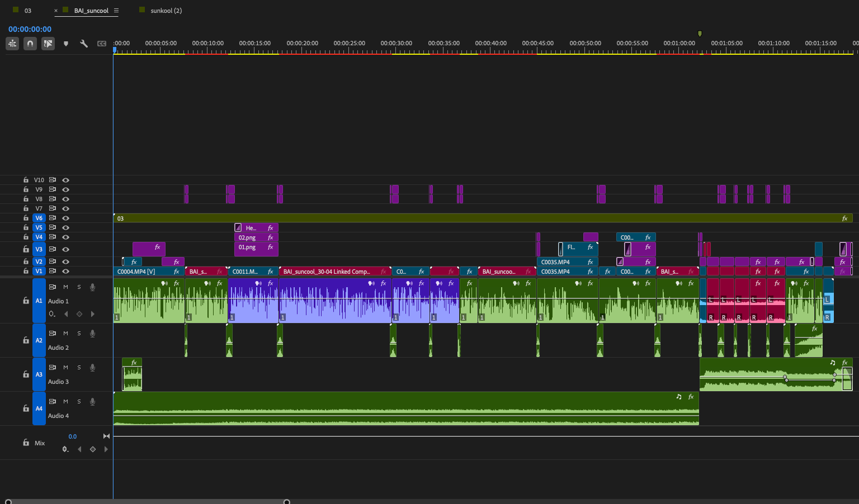Viewport: 859px width, 504px height.
Task: Enable voice-over record on Audio 3
Action: pos(92,368)
